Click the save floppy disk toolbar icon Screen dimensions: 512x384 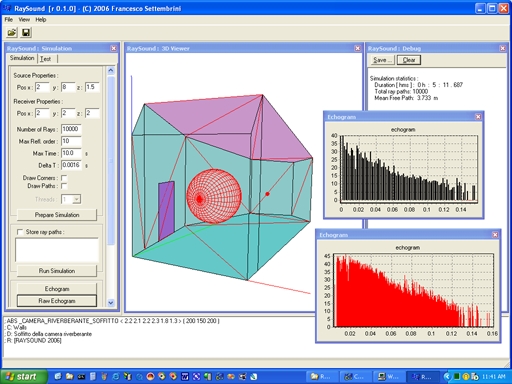[x=26, y=32]
